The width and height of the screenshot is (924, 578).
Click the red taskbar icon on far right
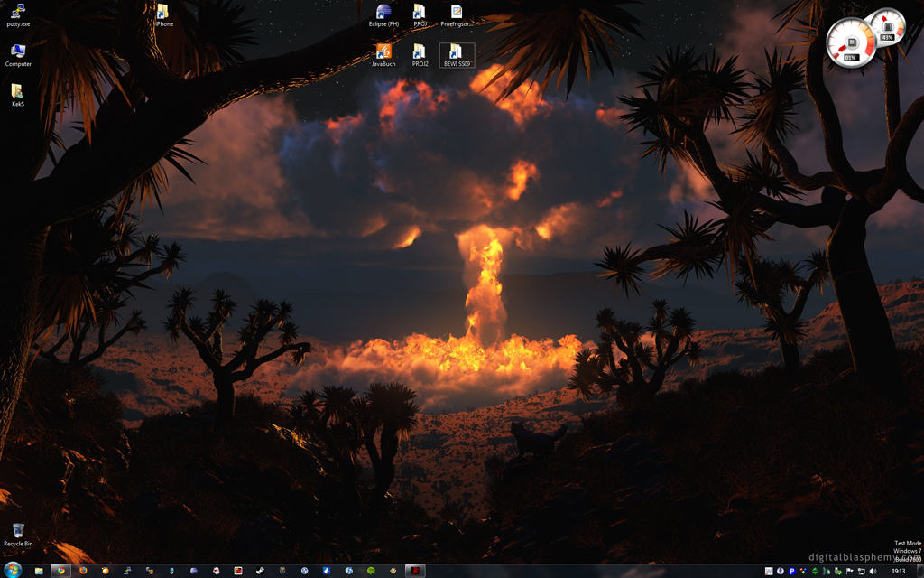tap(415, 571)
